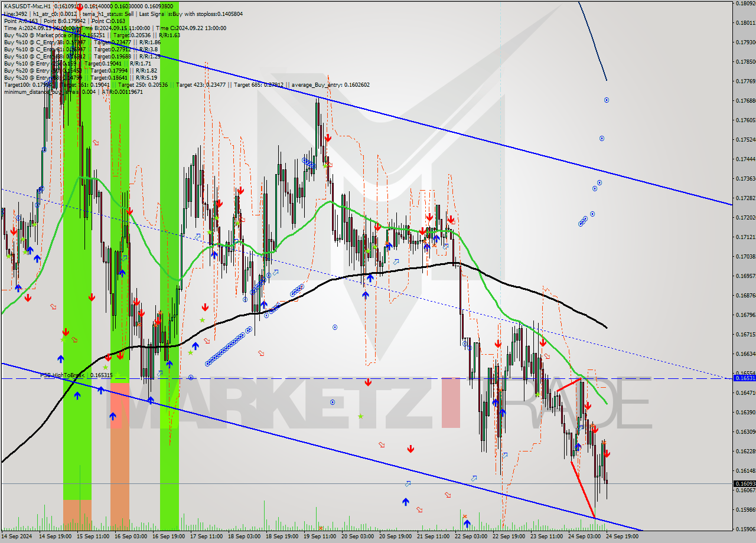
Task: Click the 0.16390 price axis label
Action: tap(745, 412)
